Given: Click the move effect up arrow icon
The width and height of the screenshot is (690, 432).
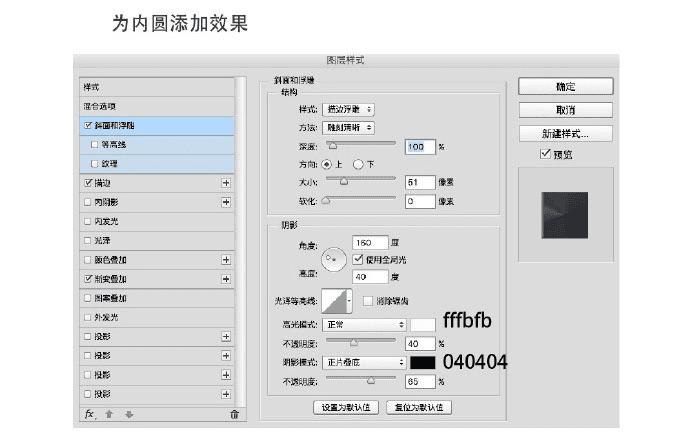Looking at the screenshot, I should (109, 414).
